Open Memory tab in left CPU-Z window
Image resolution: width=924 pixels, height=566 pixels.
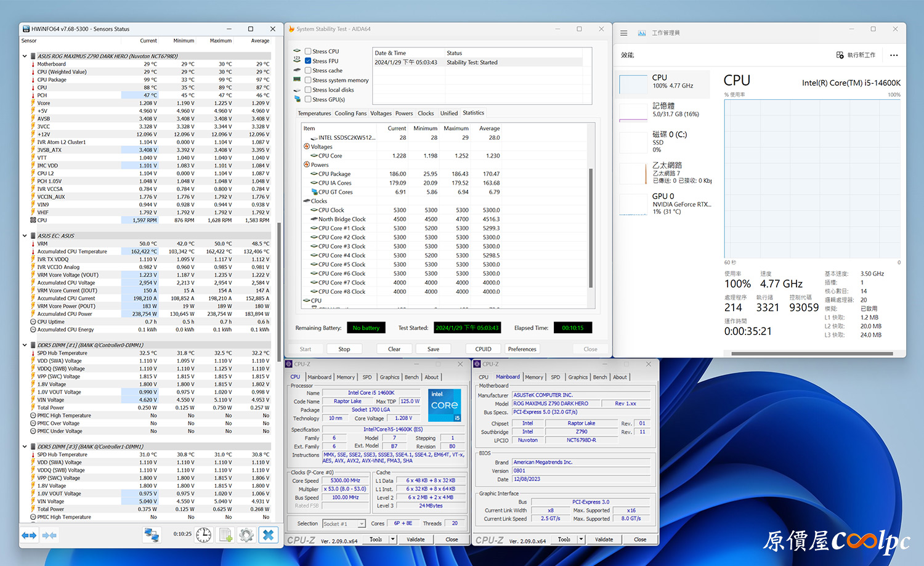(x=346, y=377)
